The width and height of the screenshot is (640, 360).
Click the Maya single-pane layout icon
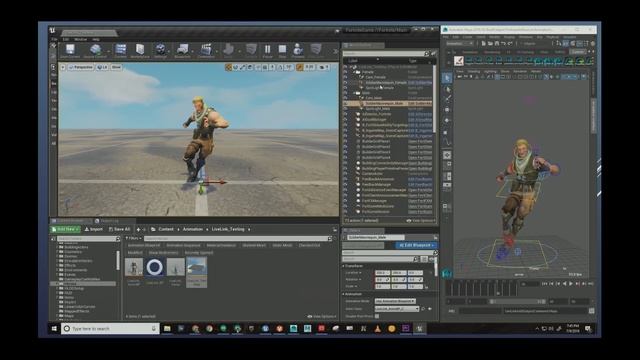pos(447,155)
